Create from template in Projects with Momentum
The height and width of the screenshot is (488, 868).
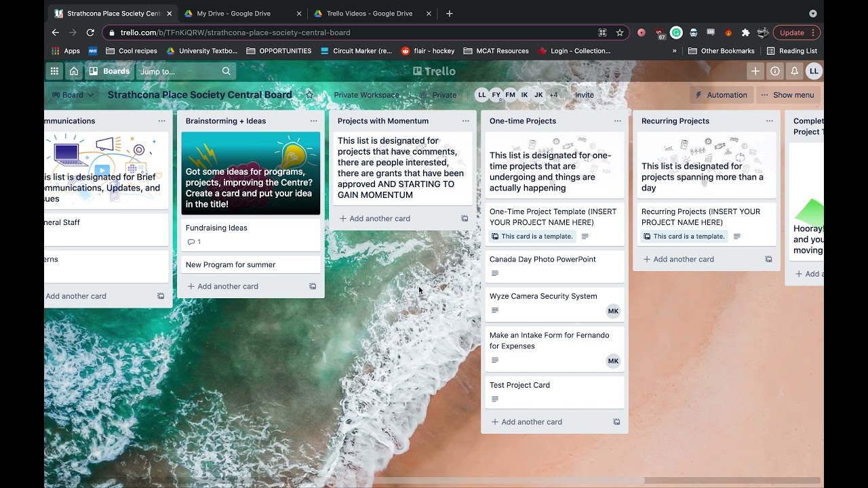click(x=465, y=218)
